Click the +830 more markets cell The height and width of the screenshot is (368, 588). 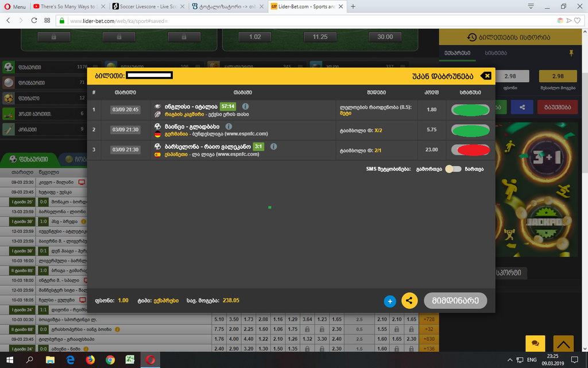pyautogui.click(x=429, y=339)
